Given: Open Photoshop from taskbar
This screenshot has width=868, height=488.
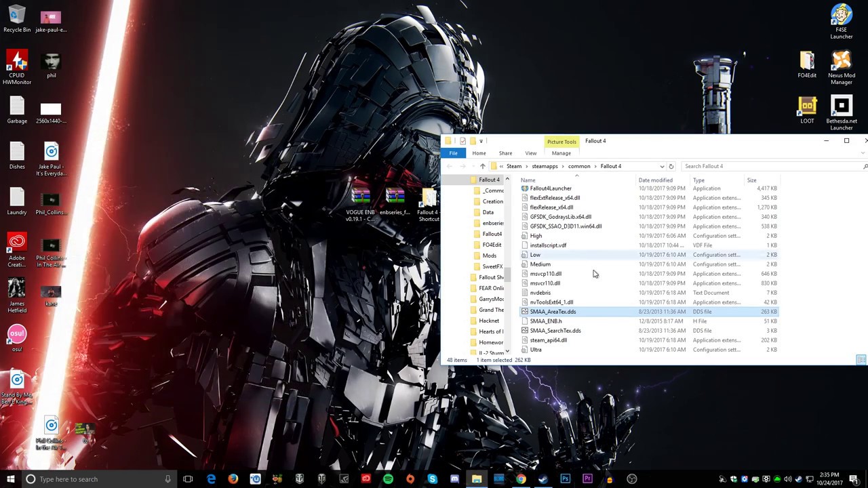Looking at the screenshot, I should pos(565,479).
